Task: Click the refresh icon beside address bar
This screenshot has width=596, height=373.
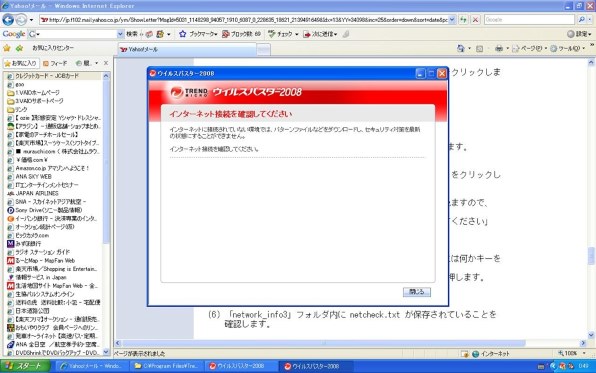Action: 463,20
